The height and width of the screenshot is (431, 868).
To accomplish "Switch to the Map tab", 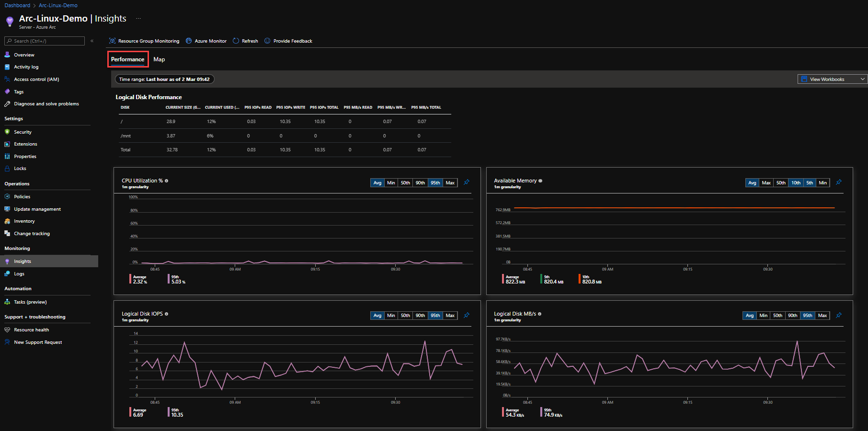I will tap(159, 59).
